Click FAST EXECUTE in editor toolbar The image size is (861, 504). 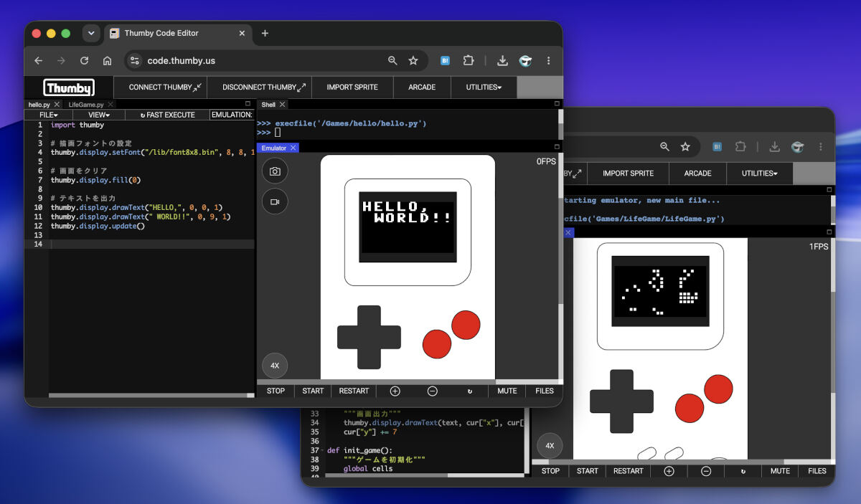click(167, 115)
